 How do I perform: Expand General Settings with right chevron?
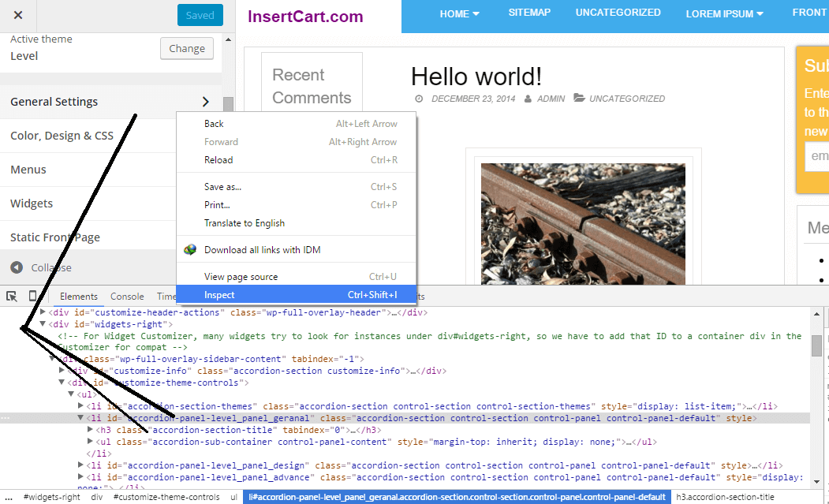pyautogui.click(x=206, y=102)
